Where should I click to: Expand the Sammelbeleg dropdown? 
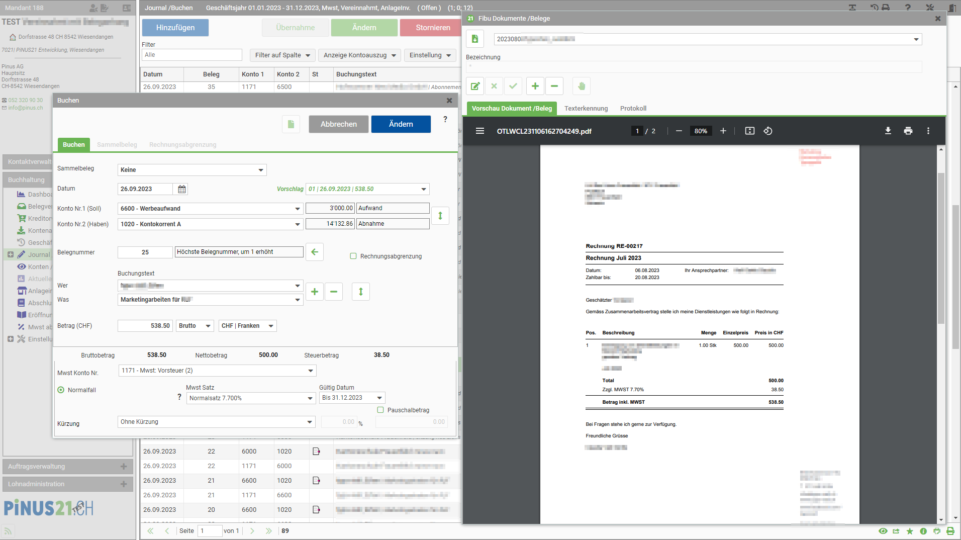tap(192, 170)
